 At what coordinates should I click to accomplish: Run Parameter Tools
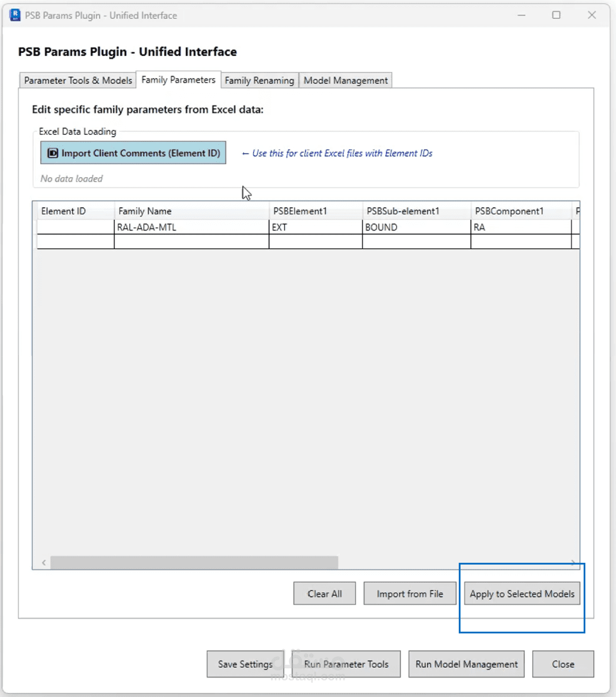(x=346, y=664)
